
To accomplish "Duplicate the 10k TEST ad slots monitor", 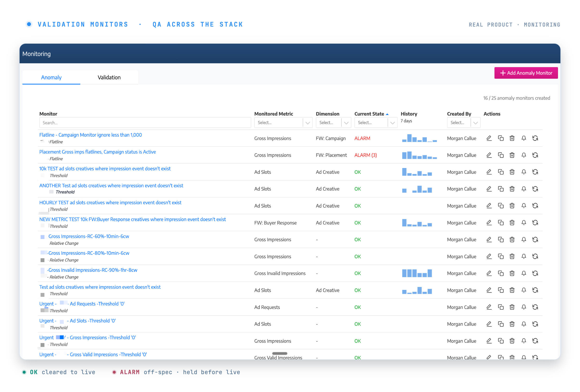I will [x=501, y=172].
